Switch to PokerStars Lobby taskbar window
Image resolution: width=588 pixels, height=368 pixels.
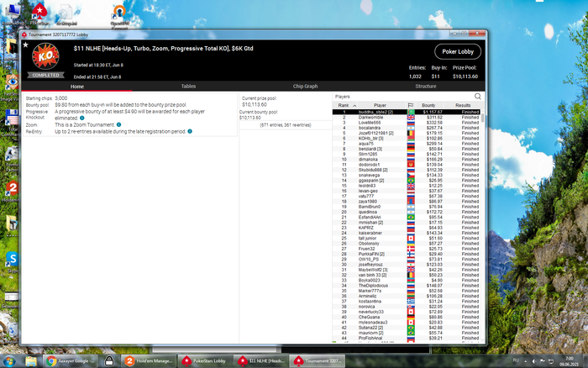coord(205,361)
